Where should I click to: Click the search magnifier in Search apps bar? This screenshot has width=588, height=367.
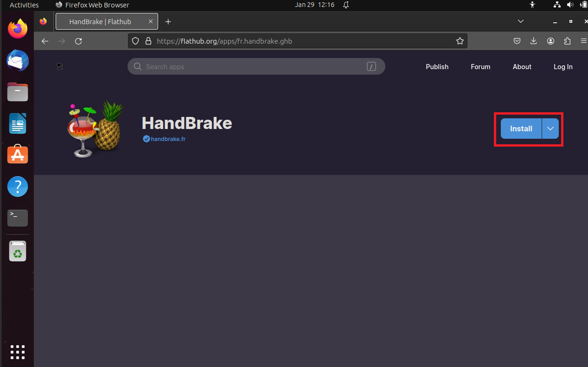coord(138,66)
